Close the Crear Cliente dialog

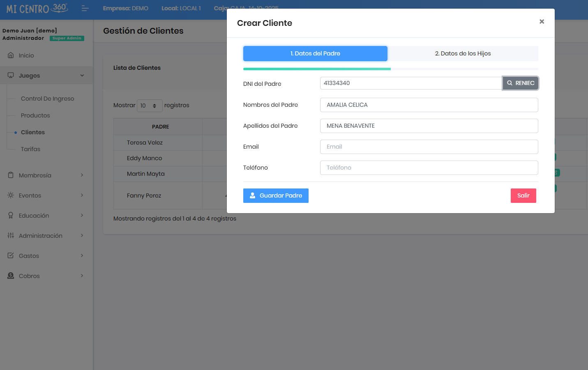[x=542, y=22]
